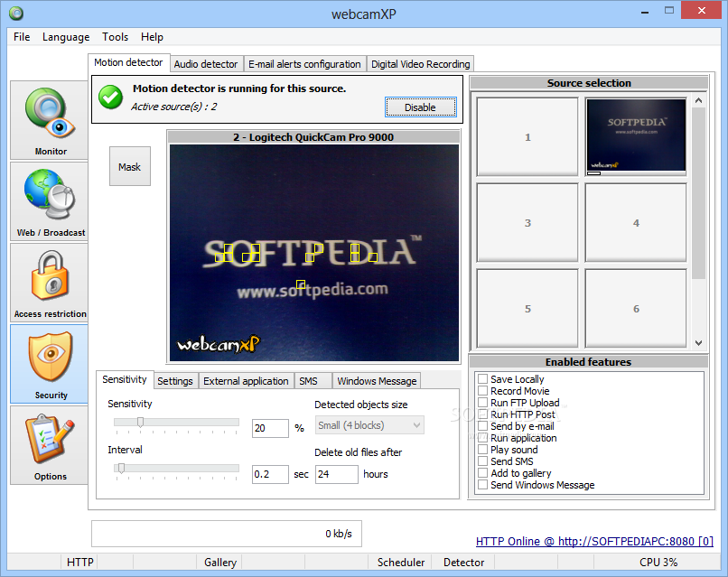Click the Logitech QuickCam video preview

coord(314,253)
